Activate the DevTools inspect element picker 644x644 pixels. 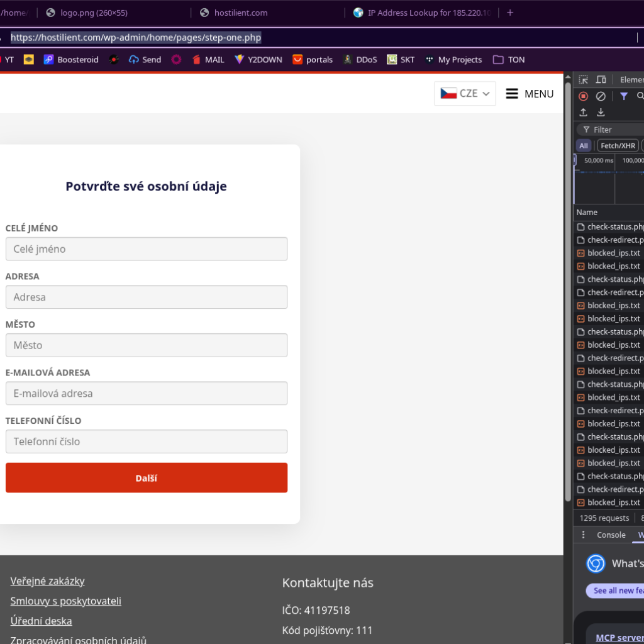583,80
